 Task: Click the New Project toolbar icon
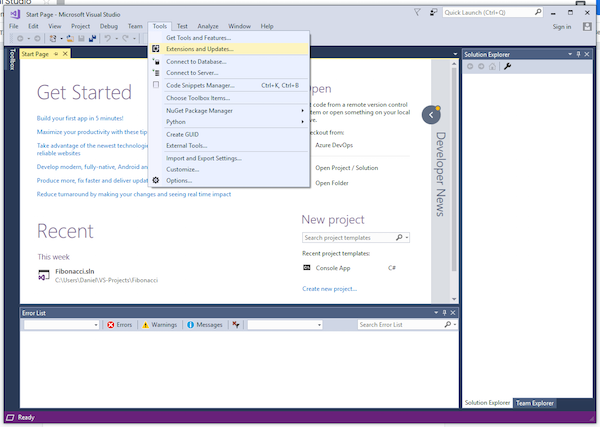click(x=53, y=38)
